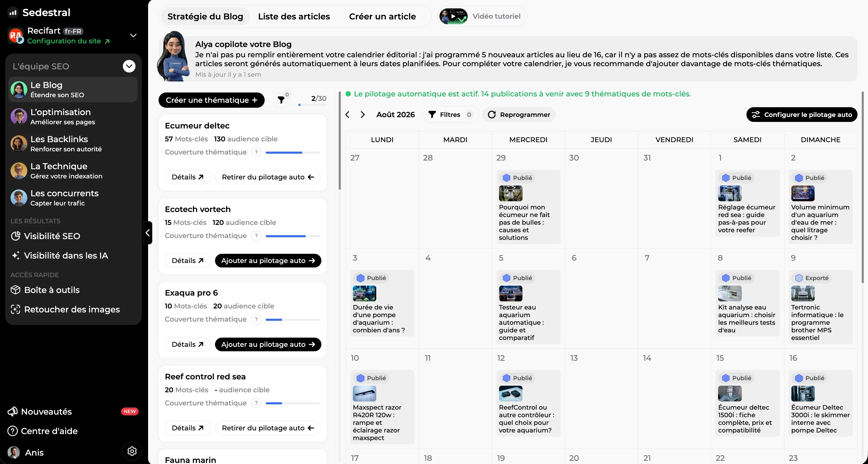Click help icon for Ecotech vortech couverture
The width and height of the screenshot is (868, 464).
coord(256,236)
